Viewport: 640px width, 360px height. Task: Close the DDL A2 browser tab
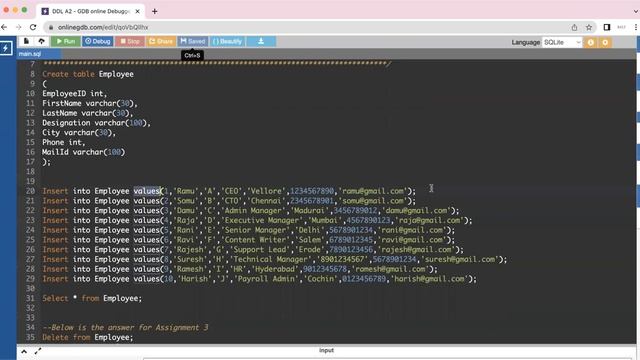138,11
